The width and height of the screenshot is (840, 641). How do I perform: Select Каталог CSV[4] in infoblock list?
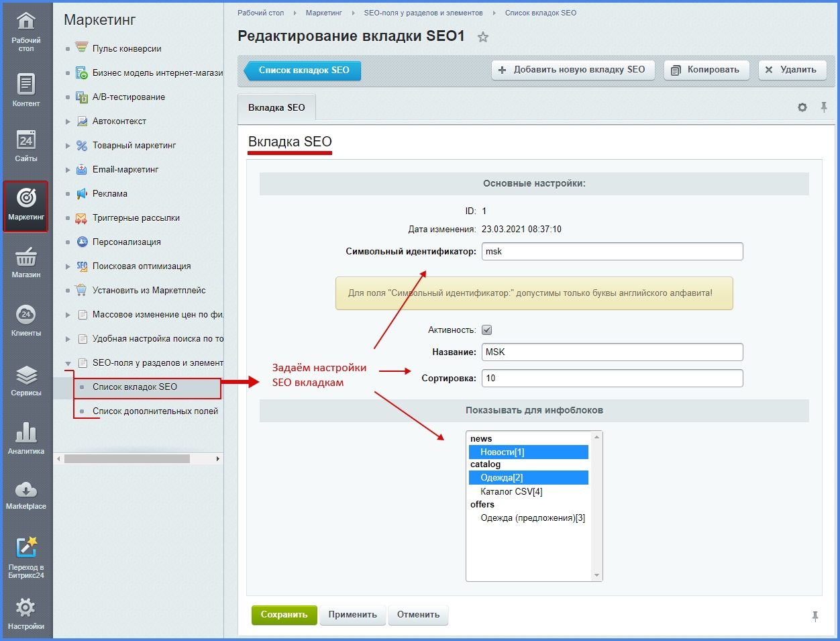click(x=511, y=491)
